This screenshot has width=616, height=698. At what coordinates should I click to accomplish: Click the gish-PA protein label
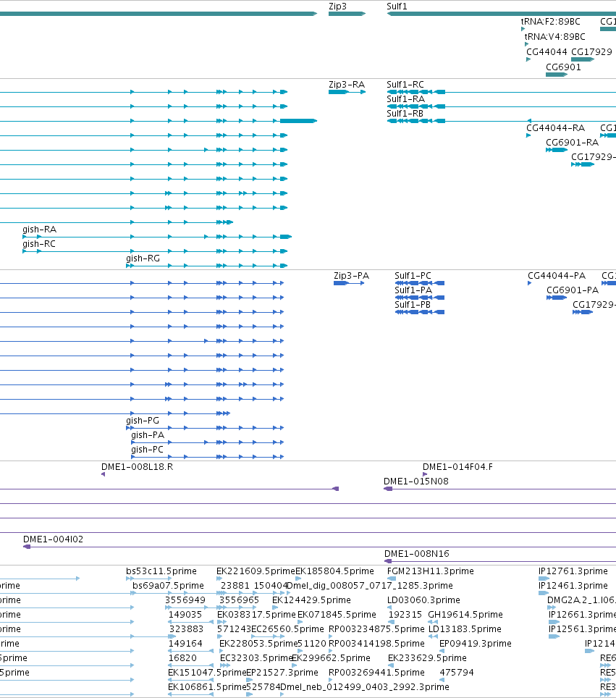tap(148, 435)
